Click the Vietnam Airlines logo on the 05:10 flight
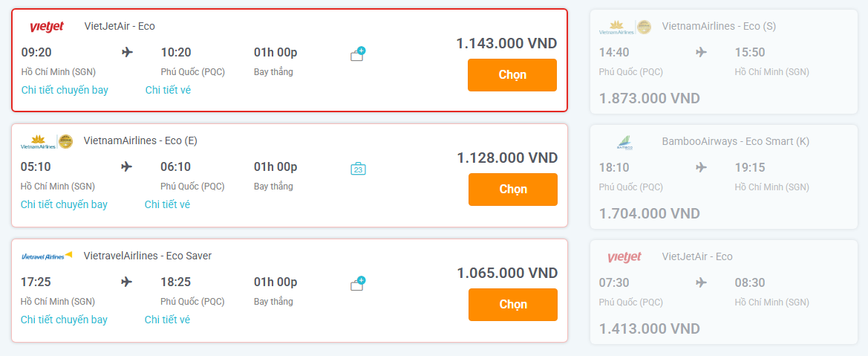This screenshot has width=868, height=356. (47, 141)
